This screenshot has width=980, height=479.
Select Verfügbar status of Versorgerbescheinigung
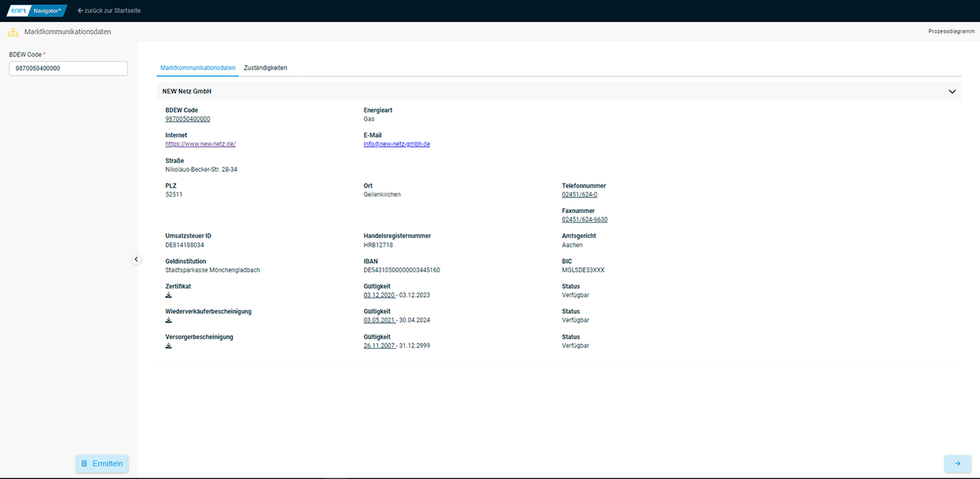click(576, 346)
